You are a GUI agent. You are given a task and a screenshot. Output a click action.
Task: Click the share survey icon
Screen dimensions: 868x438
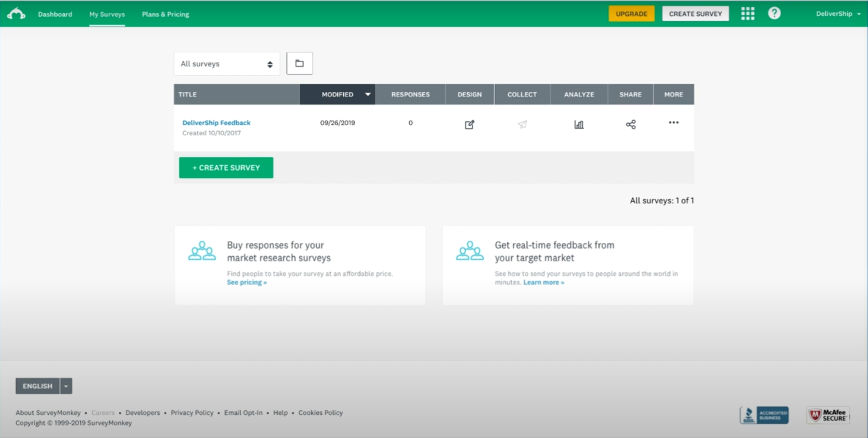point(631,125)
